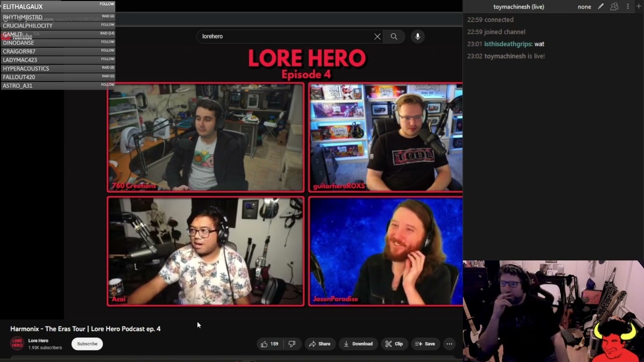This screenshot has width=644, height=362.
Task: Click the guitarheroROXS video panel
Action: coord(386,137)
